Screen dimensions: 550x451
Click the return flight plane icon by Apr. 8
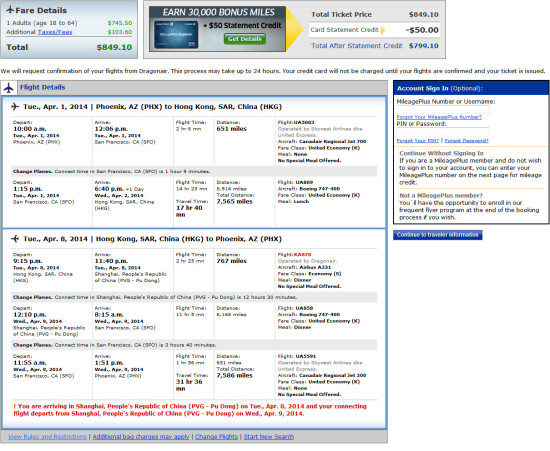pyautogui.click(x=15, y=239)
